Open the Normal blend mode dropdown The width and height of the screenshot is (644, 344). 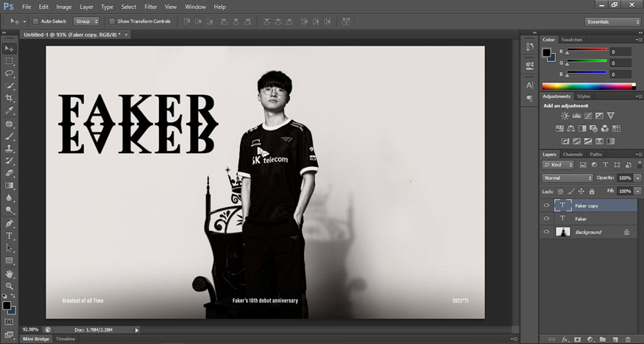coord(567,178)
